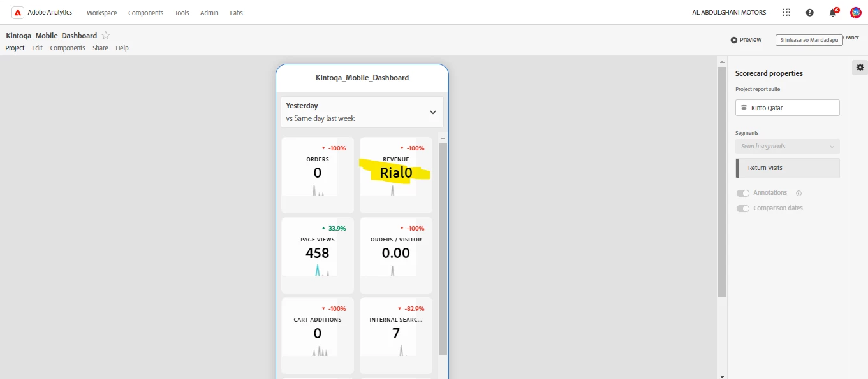Click the -82.9% internal search change
This screenshot has height=379, width=868.
[415, 308]
